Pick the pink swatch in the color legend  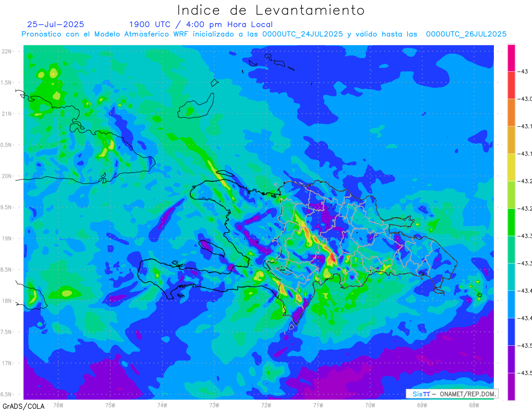(x=511, y=58)
